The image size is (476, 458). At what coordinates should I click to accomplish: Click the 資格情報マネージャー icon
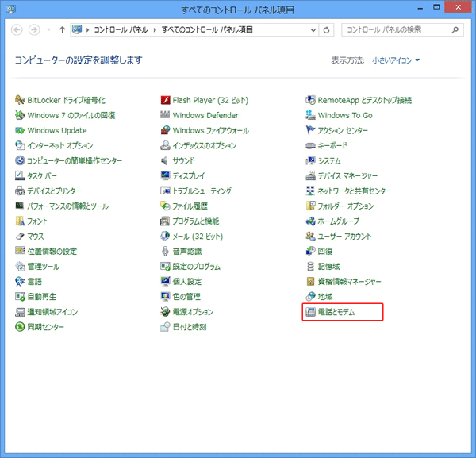pos(310,281)
